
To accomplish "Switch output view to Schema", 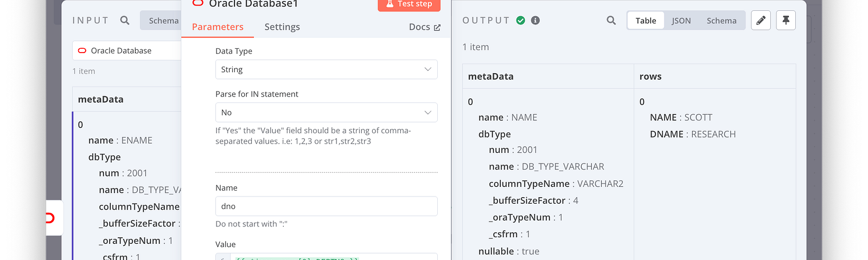I will (722, 21).
